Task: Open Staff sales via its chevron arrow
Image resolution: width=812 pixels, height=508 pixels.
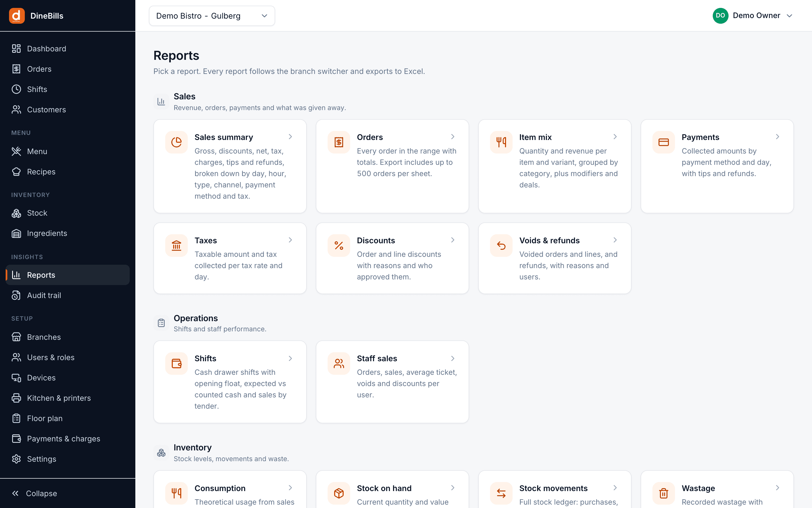Action: (x=453, y=358)
